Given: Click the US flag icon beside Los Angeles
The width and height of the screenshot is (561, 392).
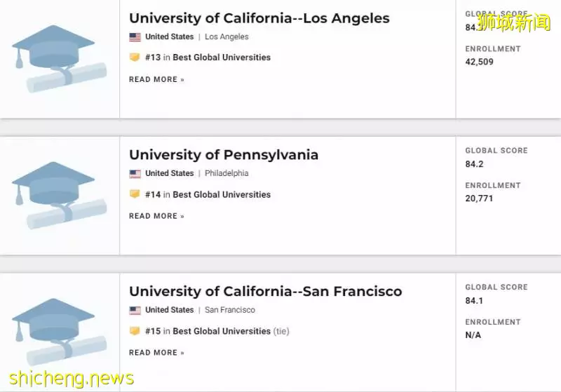Looking at the screenshot, I should click(135, 37).
